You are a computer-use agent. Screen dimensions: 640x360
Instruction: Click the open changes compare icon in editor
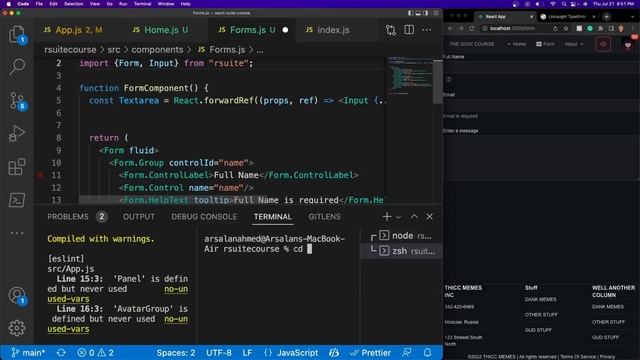click(391, 30)
